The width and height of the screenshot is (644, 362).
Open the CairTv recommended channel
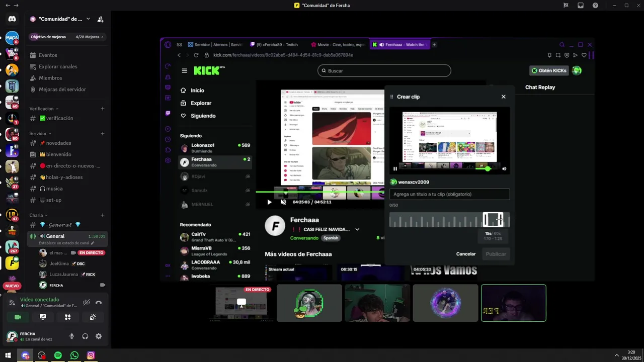tap(215, 237)
